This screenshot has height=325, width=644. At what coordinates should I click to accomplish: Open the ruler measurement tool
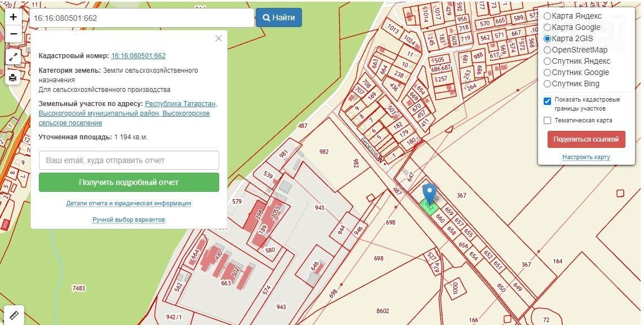(14, 315)
